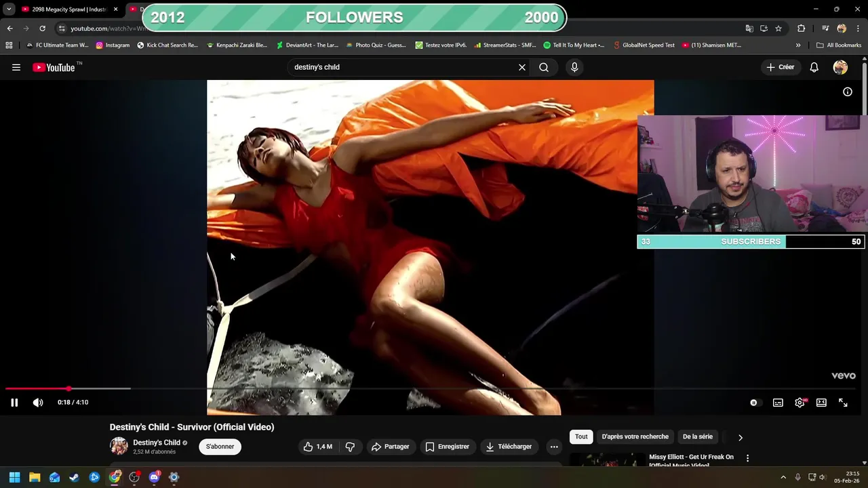
Task: Close the 2098 Megacity Sprawl tab
Action: pos(115,9)
